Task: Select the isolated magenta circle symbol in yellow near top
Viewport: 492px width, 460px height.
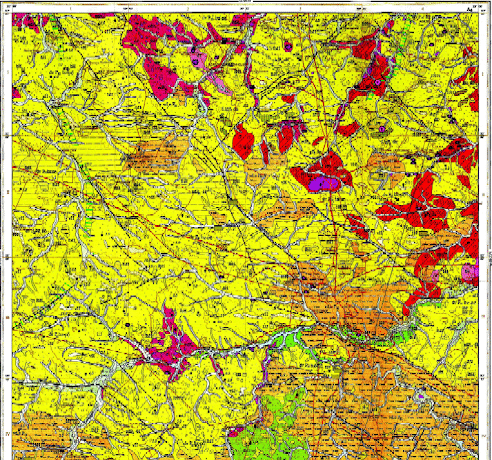Action: pyautogui.click(x=288, y=46)
